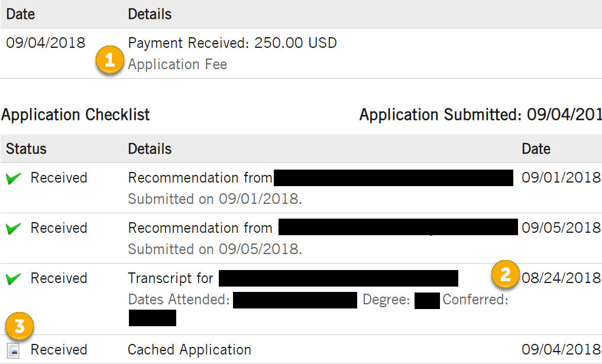The width and height of the screenshot is (602, 364).
Task: Click the green checkmark in the Transcript row
Action: click(x=14, y=279)
